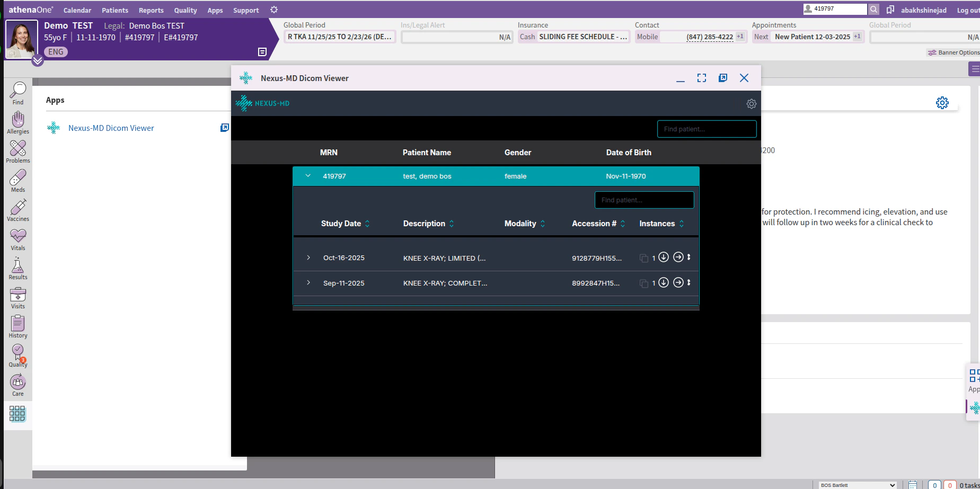Viewport: 980px width, 489px height.
Task: Select the KNEE X-RAY; LIMITED description
Action: click(444, 258)
